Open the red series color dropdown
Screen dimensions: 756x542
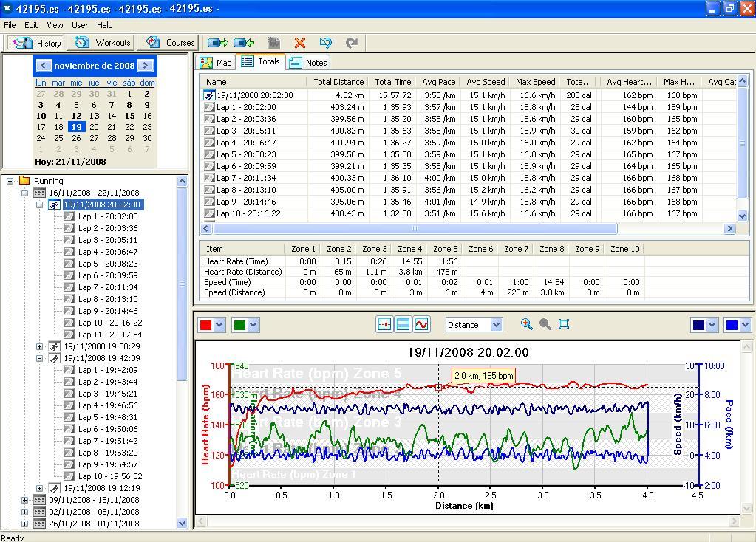pyautogui.click(x=219, y=324)
